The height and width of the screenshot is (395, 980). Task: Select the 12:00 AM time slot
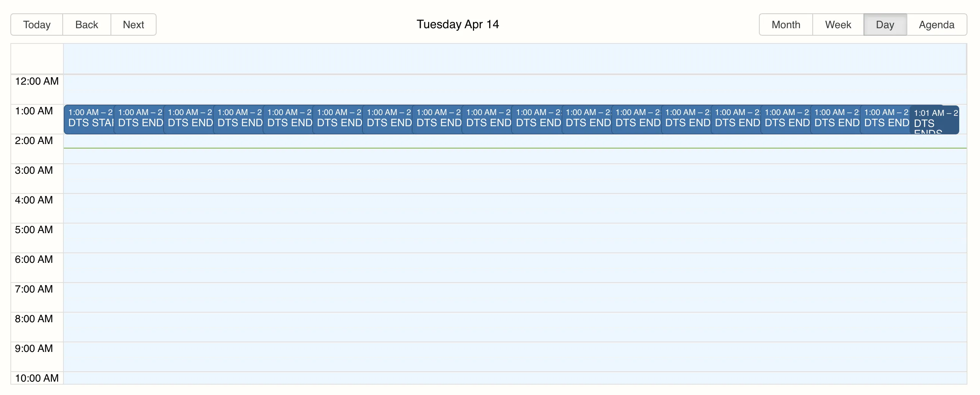pos(515,89)
